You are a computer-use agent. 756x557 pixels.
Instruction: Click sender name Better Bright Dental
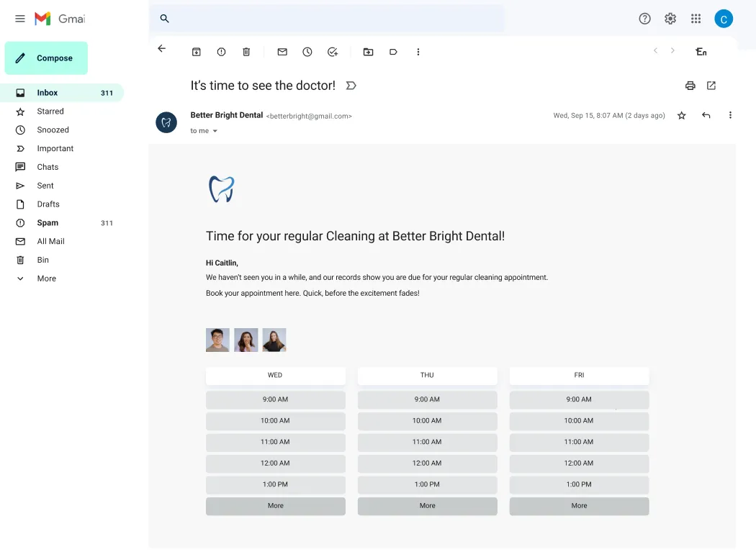(x=227, y=115)
